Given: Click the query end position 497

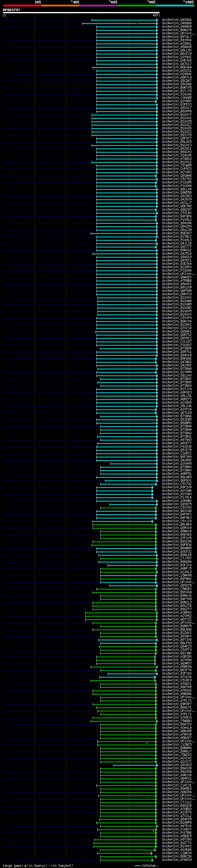Looking at the screenshot, I should tap(155, 15).
